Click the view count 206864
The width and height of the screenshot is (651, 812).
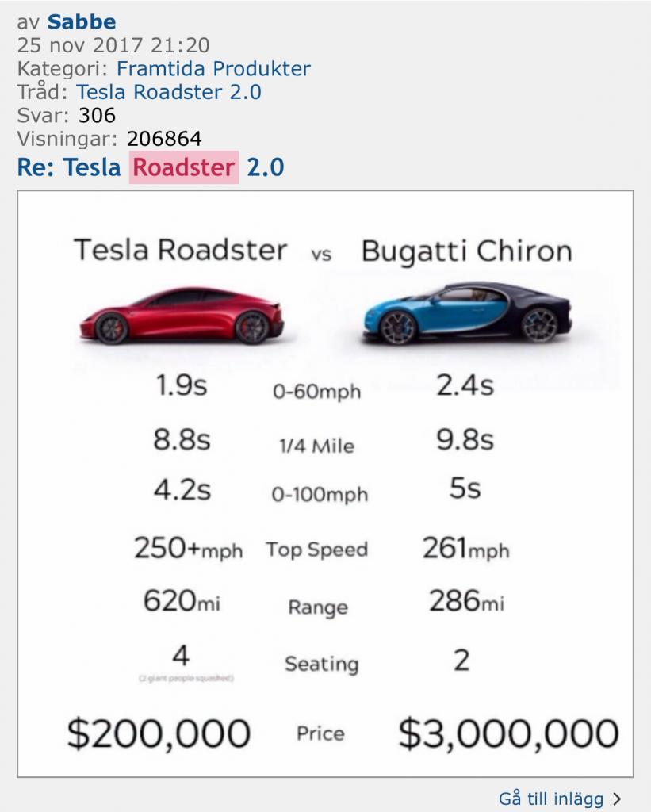click(x=164, y=139)
